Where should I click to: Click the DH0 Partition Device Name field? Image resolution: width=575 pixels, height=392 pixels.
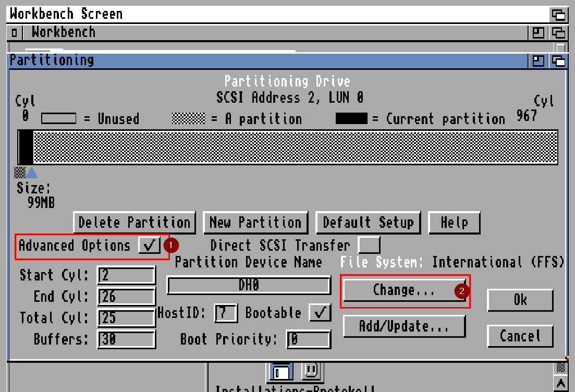tap(249, 286)
